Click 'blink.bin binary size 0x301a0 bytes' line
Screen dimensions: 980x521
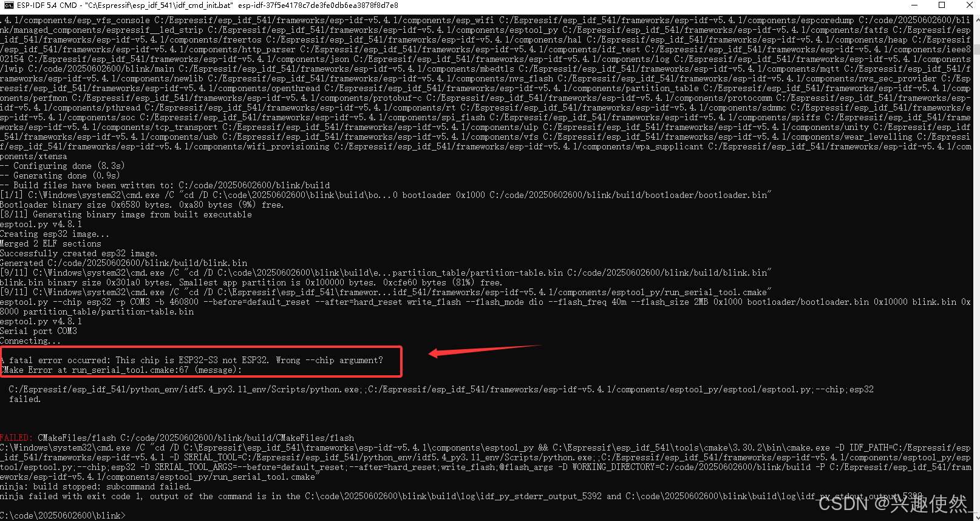(251, 282)
